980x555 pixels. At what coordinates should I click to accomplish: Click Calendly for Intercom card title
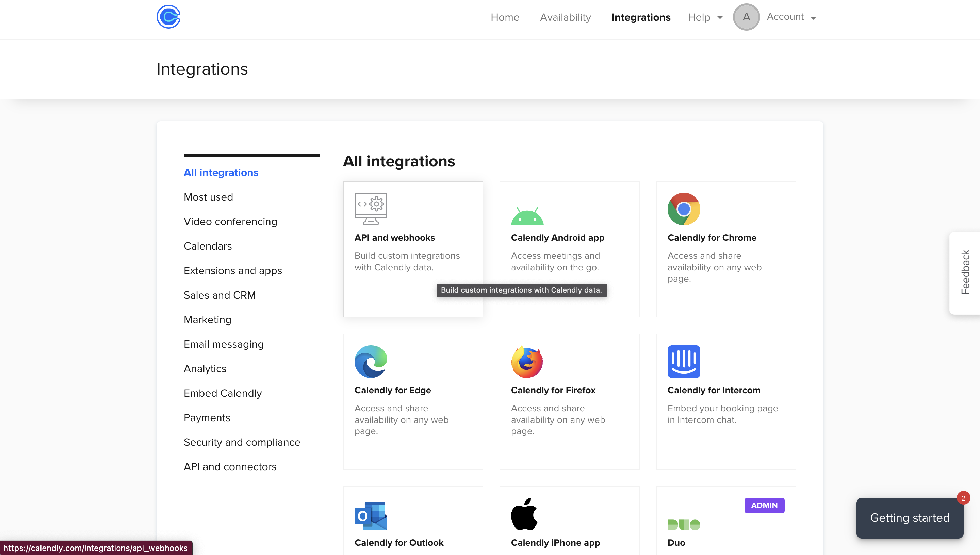713,390
